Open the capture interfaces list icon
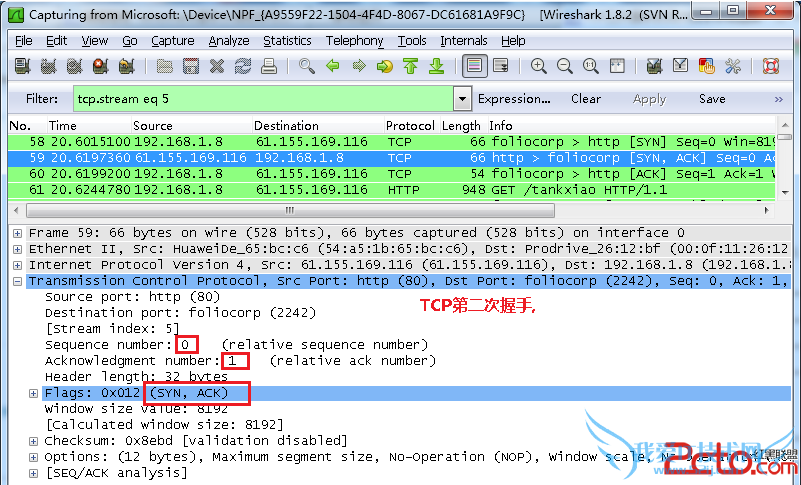 [22, 66]
